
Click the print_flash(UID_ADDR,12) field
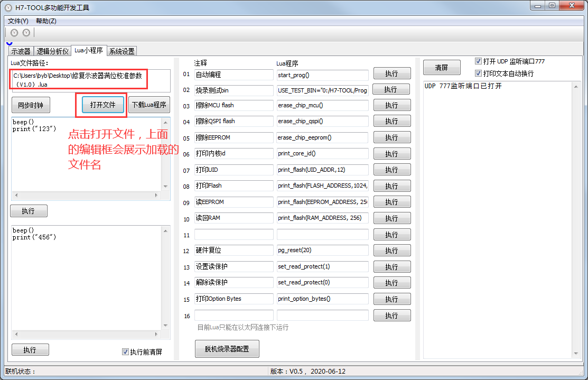click(x=322, y=170)
